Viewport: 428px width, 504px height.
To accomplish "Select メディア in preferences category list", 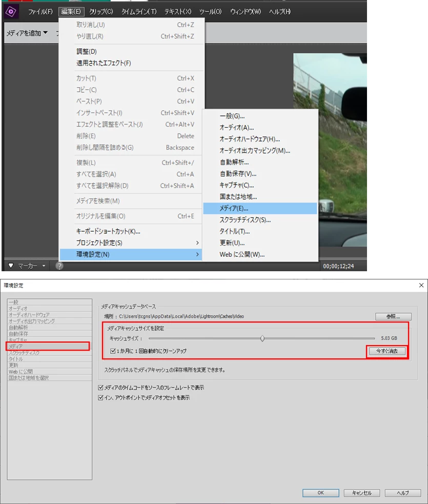I will [x=50, y=346].
